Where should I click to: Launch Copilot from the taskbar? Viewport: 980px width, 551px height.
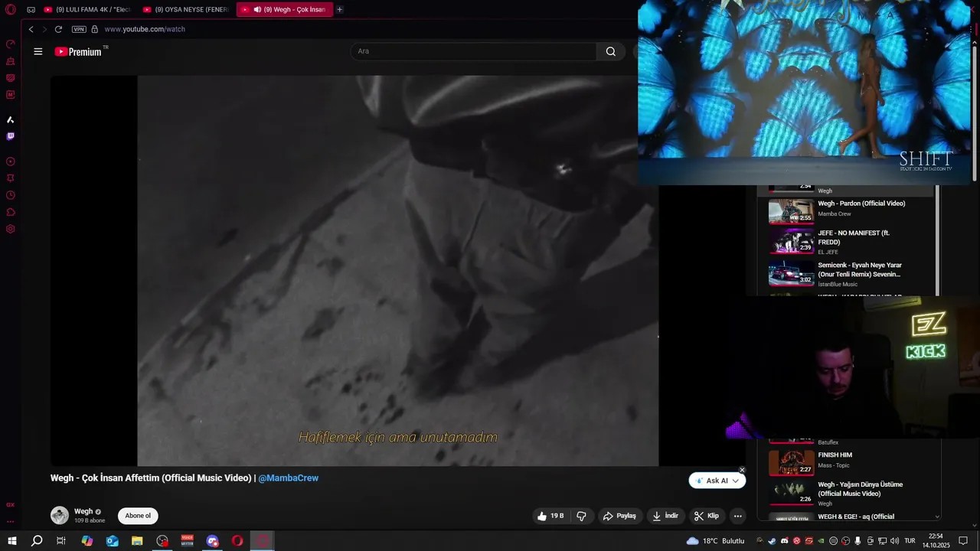pos(87,541)
